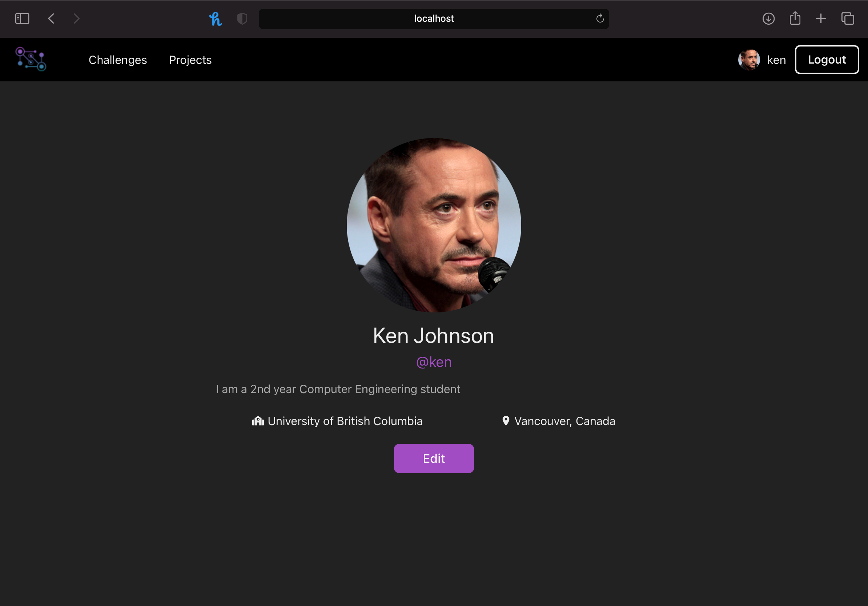Click the site logo in navbar
The image size is (868, 606).
point(31,59)
